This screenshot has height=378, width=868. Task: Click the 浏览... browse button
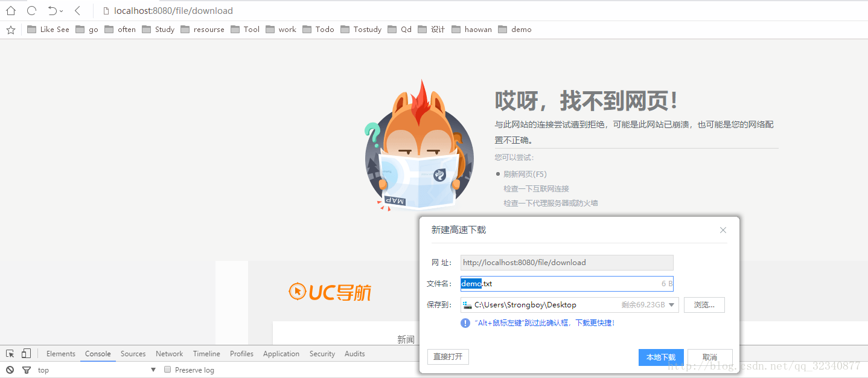point(704,304)
